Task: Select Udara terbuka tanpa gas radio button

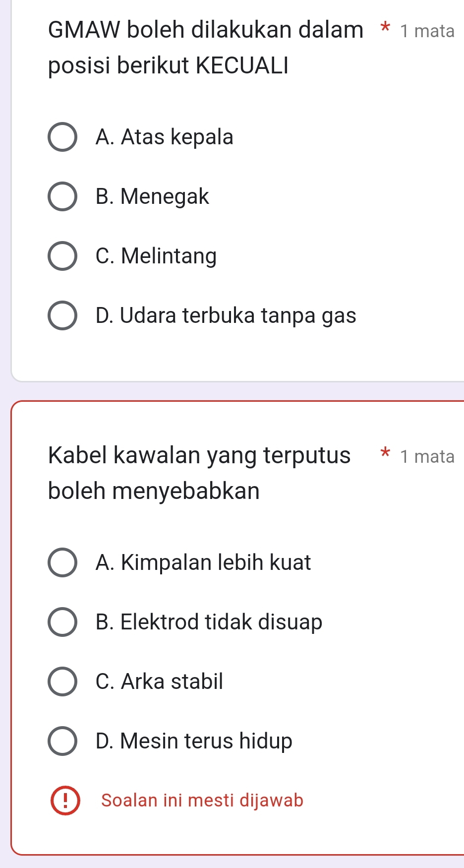Action: coord(62,315)
